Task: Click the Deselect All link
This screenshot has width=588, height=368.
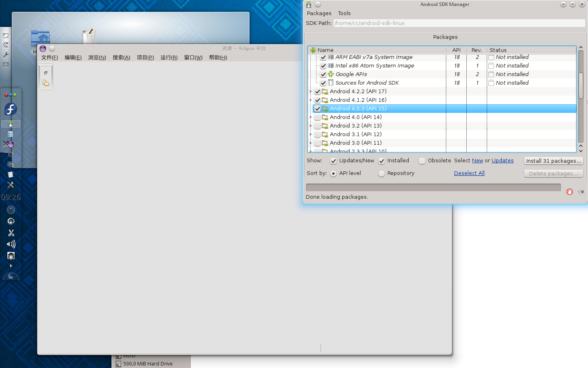Action: coord(469,173)
